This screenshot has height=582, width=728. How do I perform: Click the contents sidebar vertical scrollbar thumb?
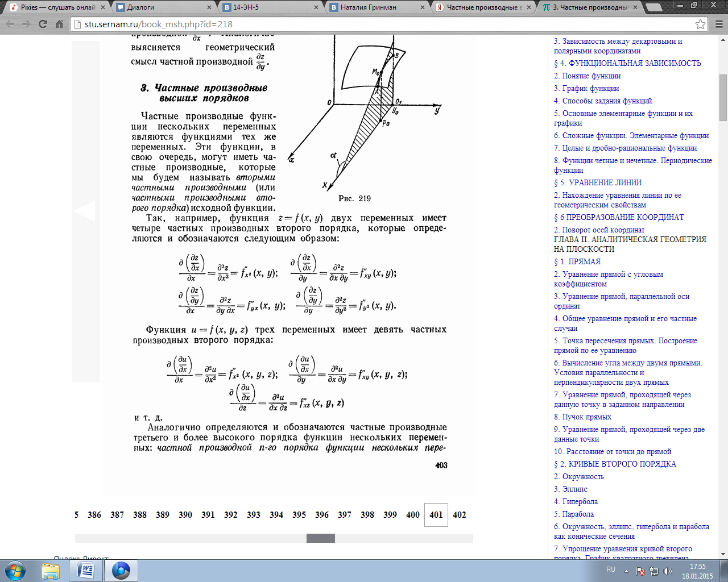point(723,97)
